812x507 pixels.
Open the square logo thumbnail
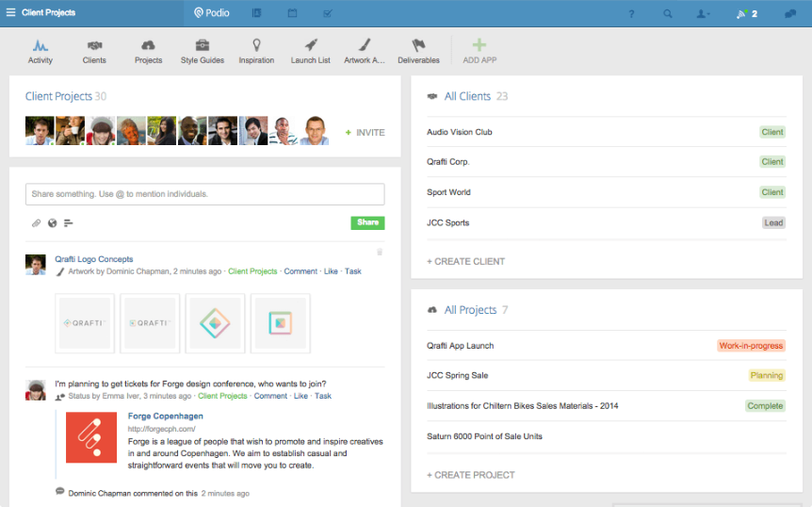click(280, 323)
